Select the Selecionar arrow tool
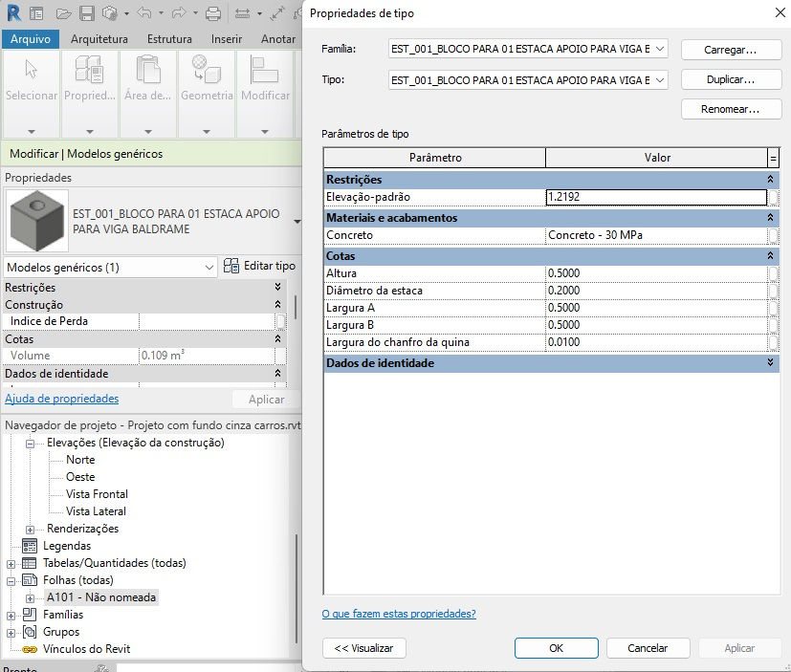The width and height of the screenshot is (791, 672). (32, 69)
